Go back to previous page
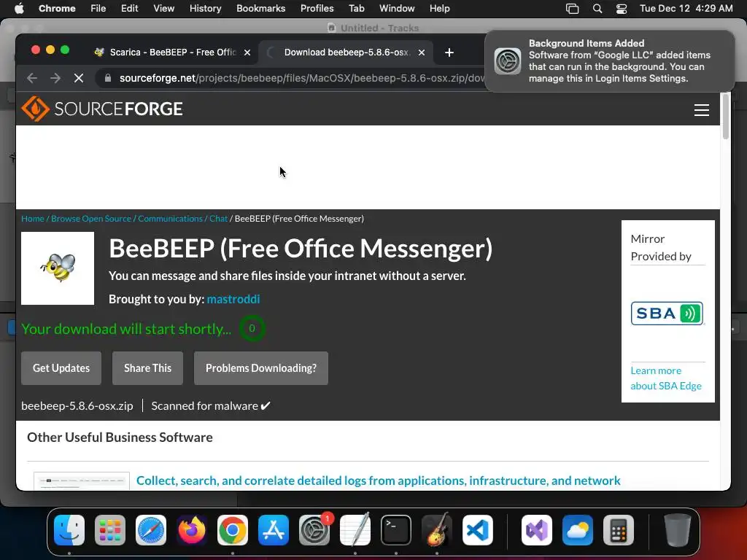The height and width of the screenshot is (560, 747). coord(32,77)
